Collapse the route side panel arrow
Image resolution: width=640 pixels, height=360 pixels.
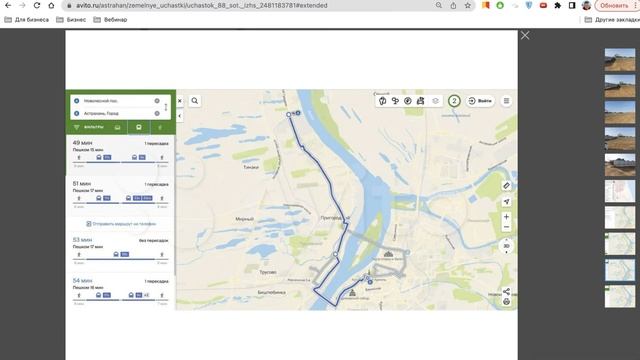click(180, 116)
